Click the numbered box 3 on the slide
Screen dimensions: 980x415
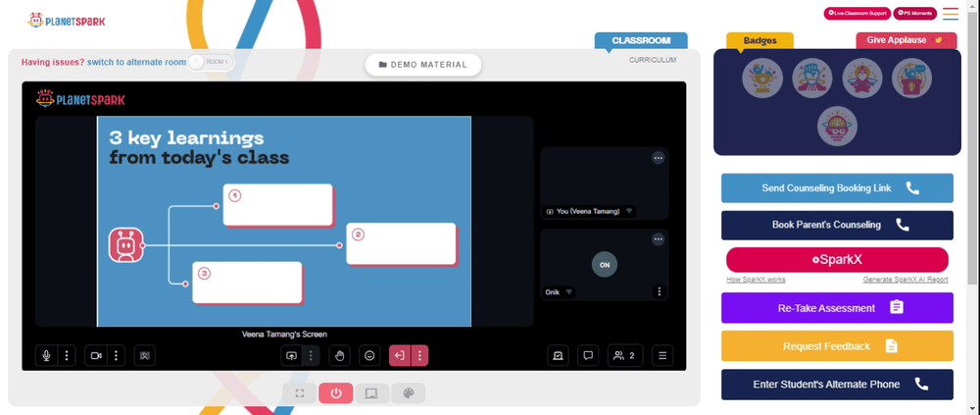[248, 283]
